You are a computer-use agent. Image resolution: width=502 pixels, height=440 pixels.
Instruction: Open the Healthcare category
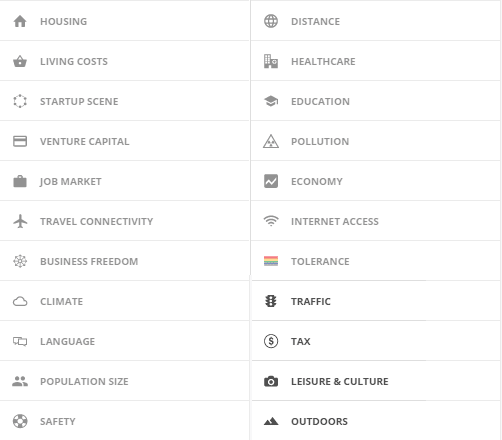[376, 61]
